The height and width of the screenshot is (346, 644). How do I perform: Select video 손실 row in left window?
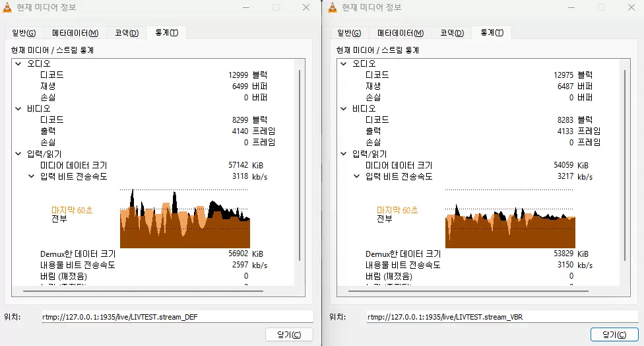(158, 142)
